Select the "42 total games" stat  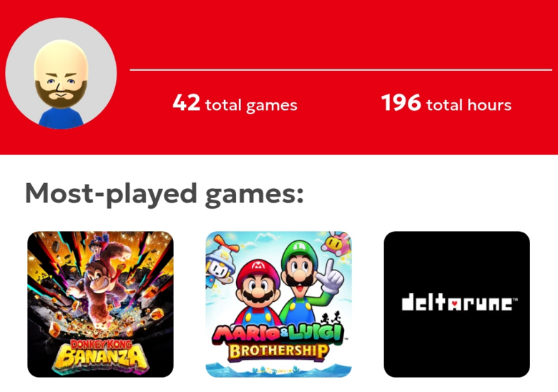[235, 104]
